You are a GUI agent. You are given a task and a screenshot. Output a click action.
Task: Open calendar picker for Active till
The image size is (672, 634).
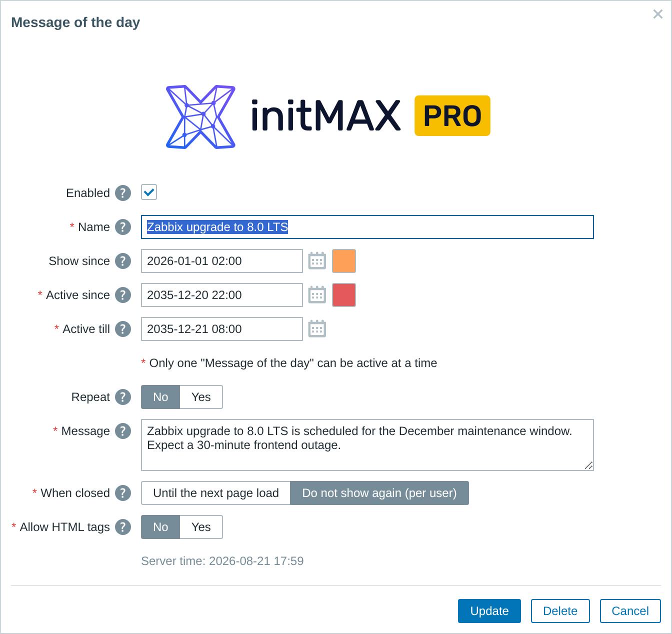pos(317,329)
